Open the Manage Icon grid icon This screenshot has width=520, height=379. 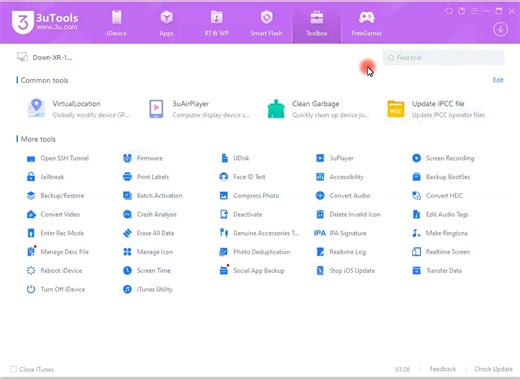[127, 252]
